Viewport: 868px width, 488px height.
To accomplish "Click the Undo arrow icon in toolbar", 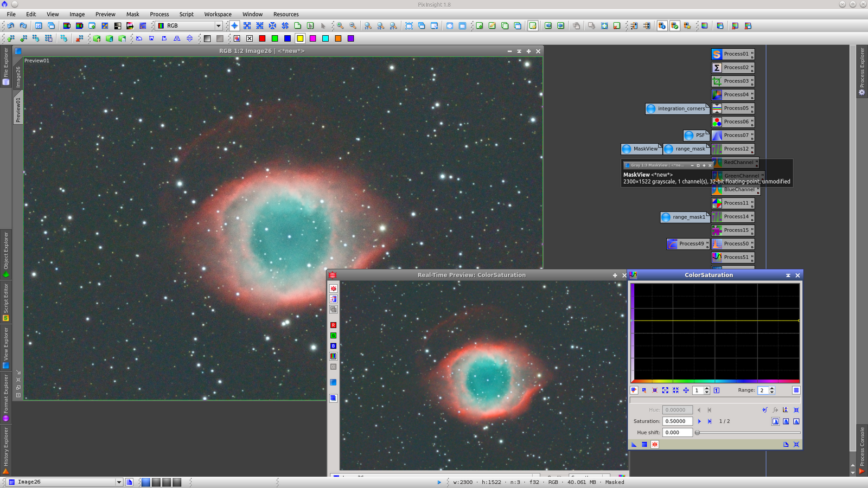I will (x=10, y=25).
